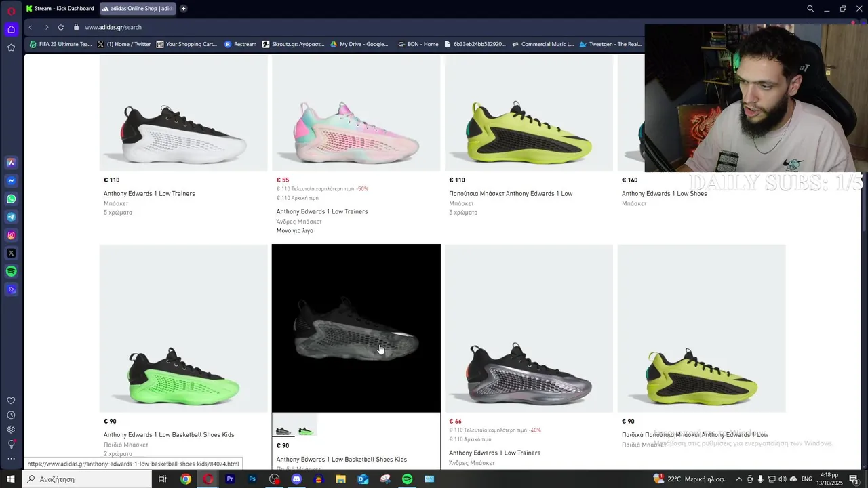This screenshot has width=868, height=488.
Task: Click the www.adidas.gr/search address bar
Action: [x=113, y=27]
